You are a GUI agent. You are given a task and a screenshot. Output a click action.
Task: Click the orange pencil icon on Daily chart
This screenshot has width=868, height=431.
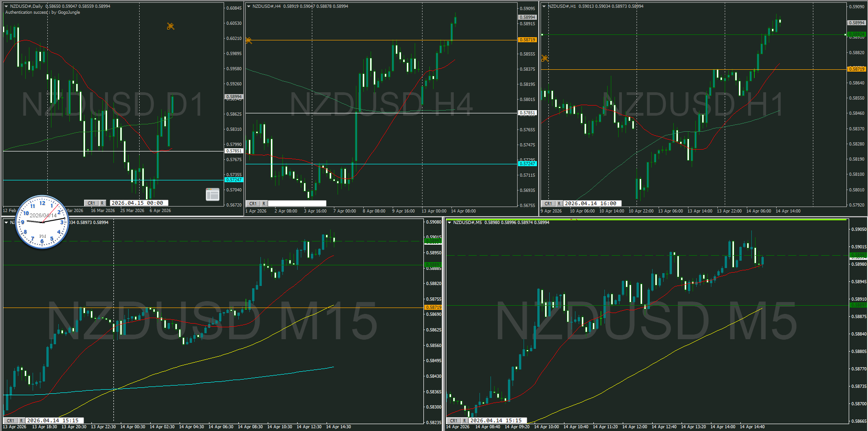[x=170, y=26]
